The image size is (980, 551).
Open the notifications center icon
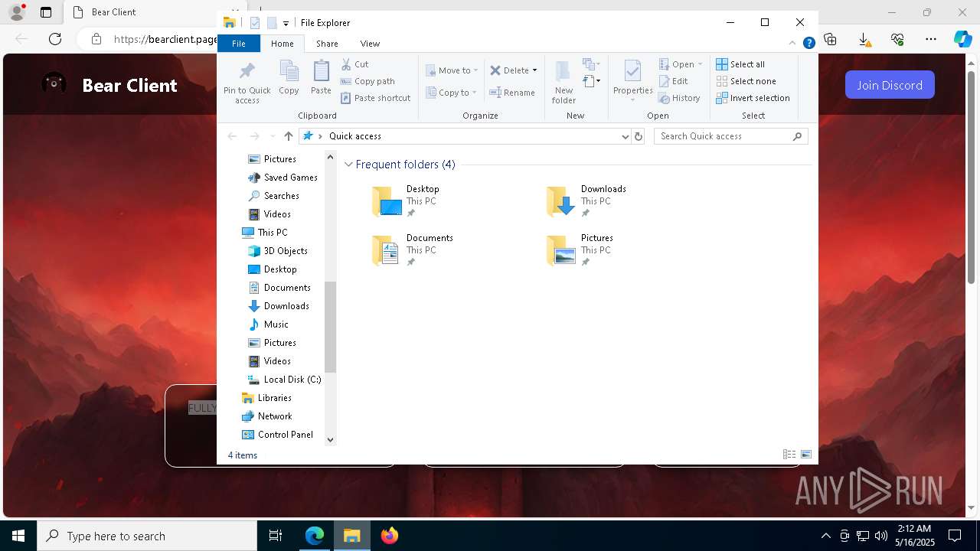click(955, 536)
